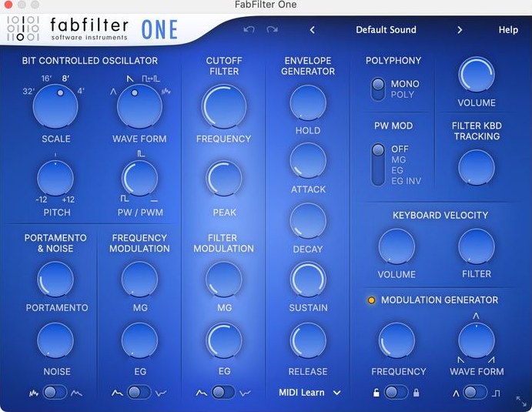Toggle the Polyphony MONO/POLY switch
This screenshot has width=532, height=412.
coord(378,89)
